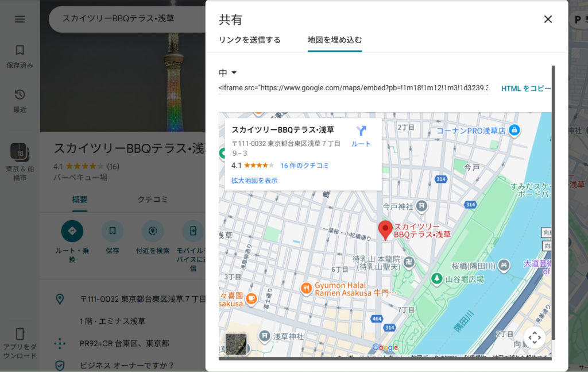Click the Imado Shrine map marker
The image size is (588, 372).
pyautogui.click(x=422, y=205)
